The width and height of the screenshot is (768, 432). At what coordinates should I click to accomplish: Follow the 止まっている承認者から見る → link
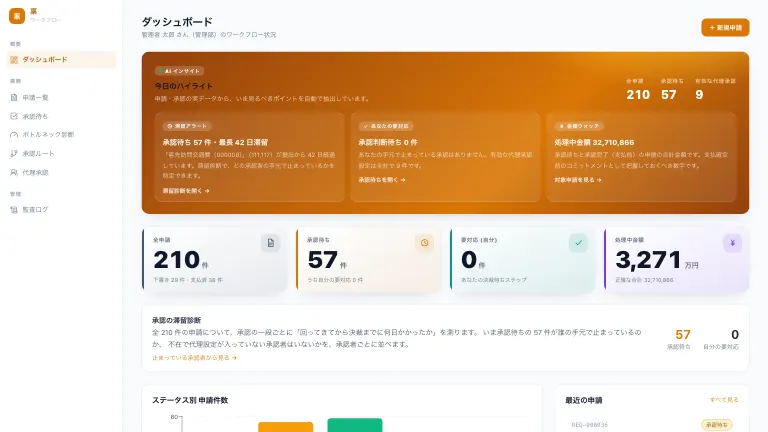click(x=194, y=358)
